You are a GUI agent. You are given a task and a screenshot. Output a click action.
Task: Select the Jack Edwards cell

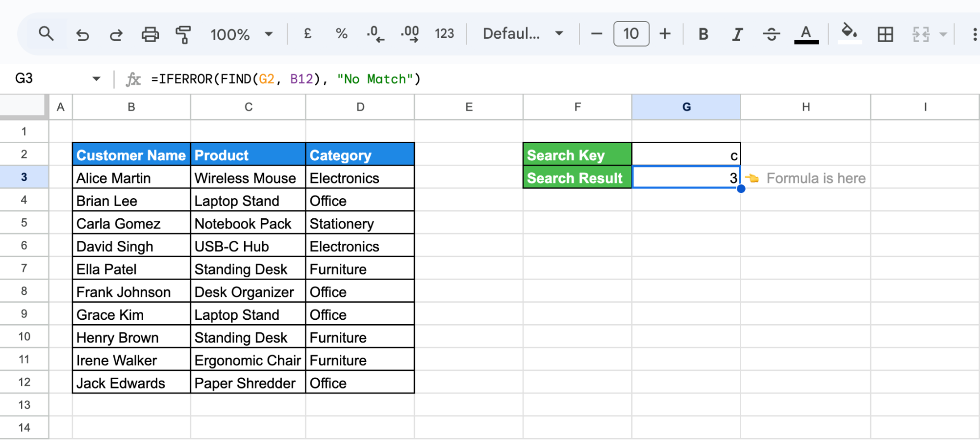[x=131, y=383]
